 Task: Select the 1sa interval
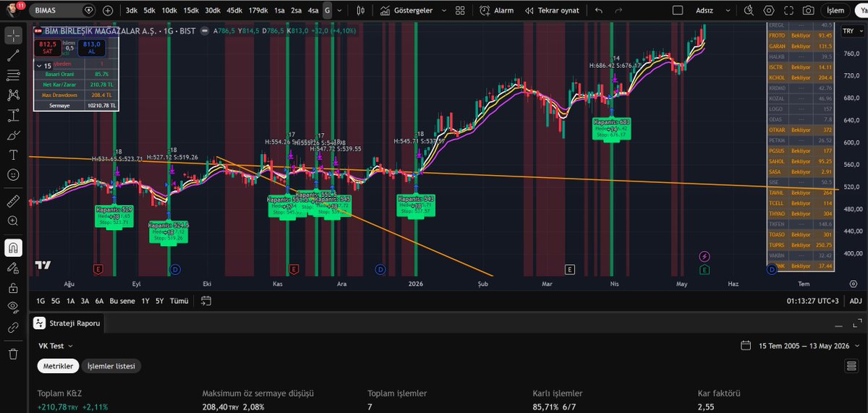[279, 11]
